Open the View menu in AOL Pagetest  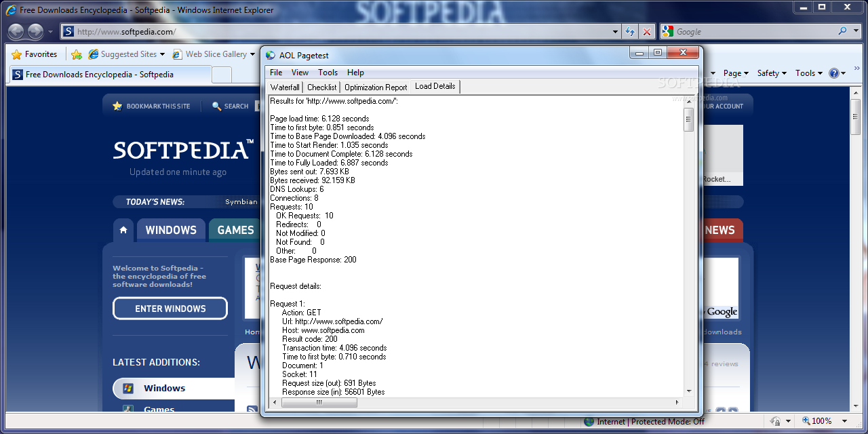pos(300,73)
